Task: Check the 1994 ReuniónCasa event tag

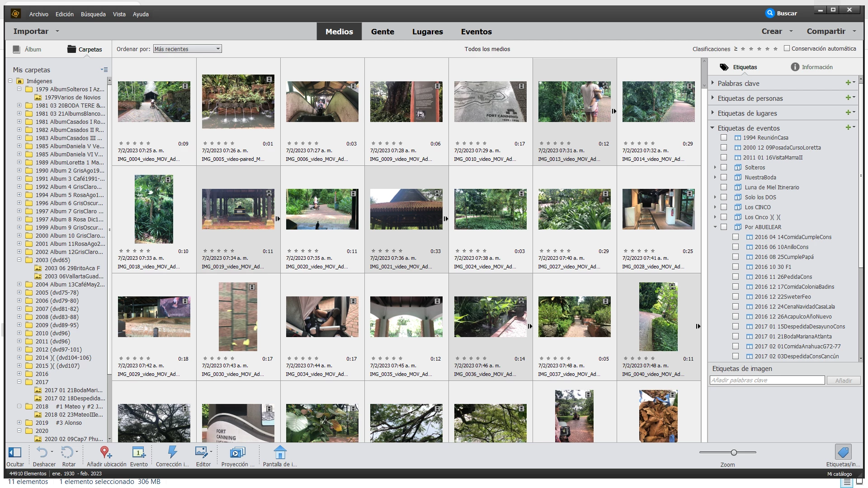Action: [x=724, y=138]
